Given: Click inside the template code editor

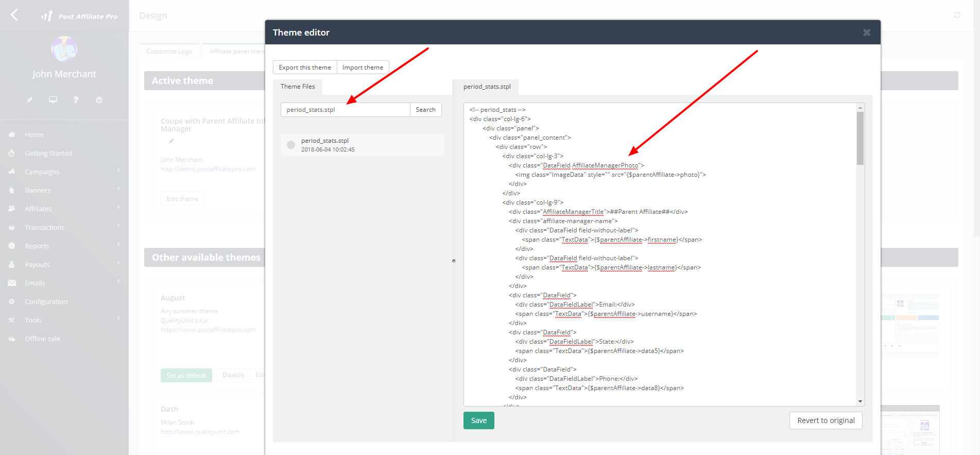Looking at the screenshot, I should pos(660,255).
